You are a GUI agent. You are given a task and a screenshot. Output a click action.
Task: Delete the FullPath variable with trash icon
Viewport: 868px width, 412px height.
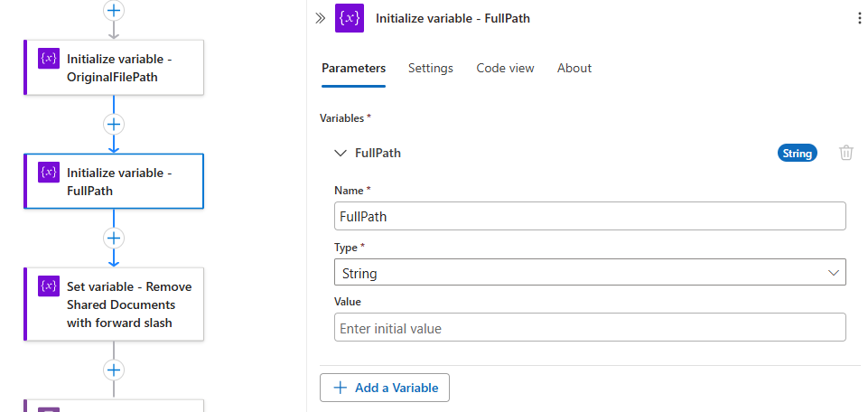846,153
